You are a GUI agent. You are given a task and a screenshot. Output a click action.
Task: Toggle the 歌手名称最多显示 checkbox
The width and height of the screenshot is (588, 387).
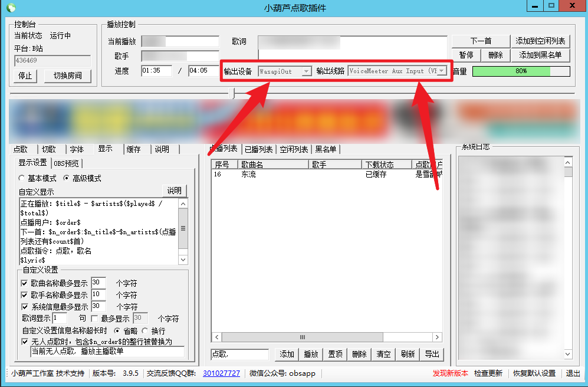(24, 295)
